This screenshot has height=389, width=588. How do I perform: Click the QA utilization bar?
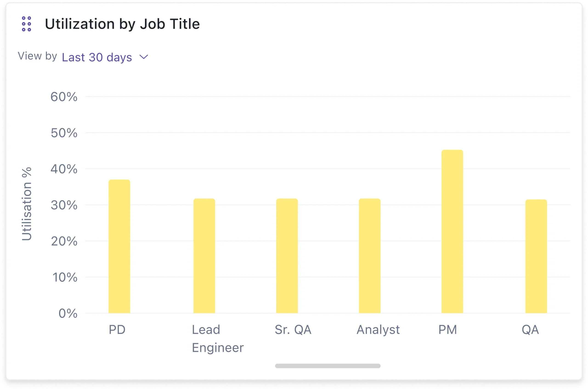tap(536, 256)
